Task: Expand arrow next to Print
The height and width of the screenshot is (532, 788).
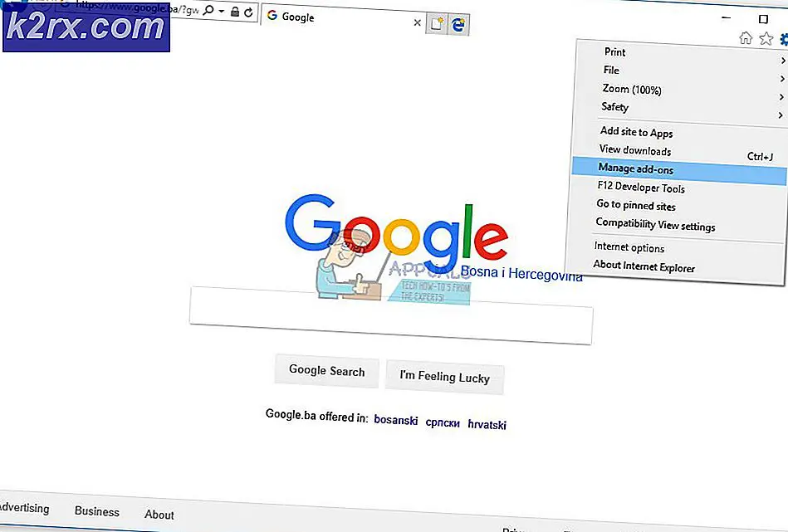Action: pyautogui.click(x=783, y=61)
